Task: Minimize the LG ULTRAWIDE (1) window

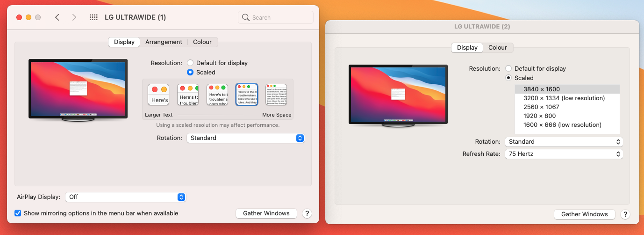Action: point(29,17)
